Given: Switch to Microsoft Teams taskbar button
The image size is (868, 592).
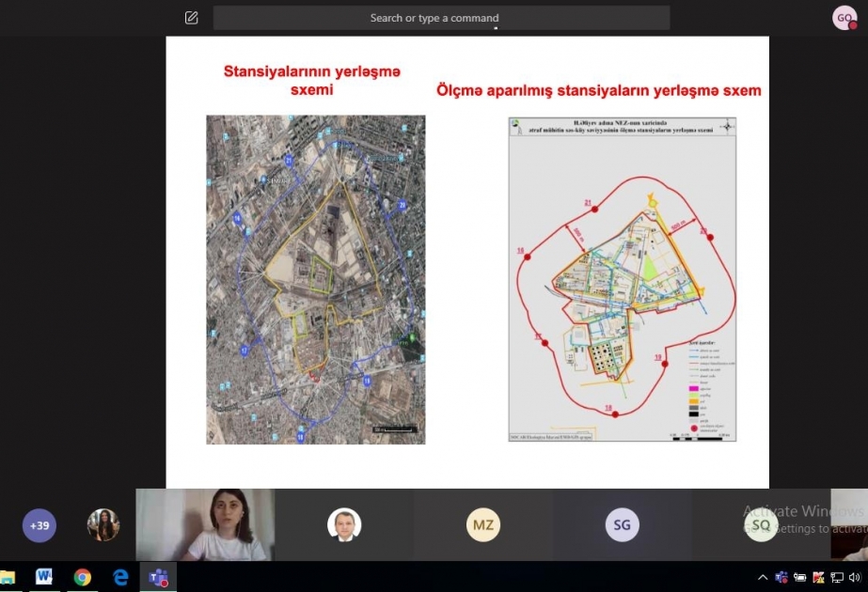Looking at the screenshot, I should [x=158, y=577].
